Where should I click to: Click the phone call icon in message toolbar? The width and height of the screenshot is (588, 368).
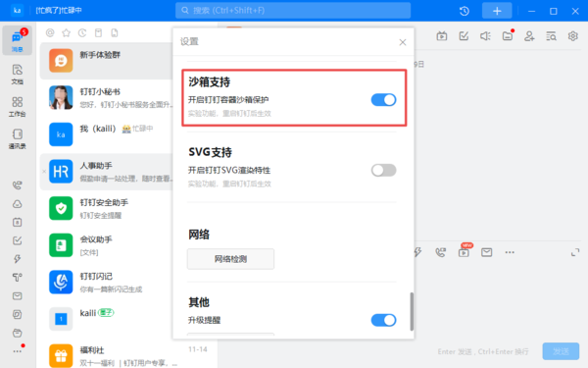[x=441, y=252]
